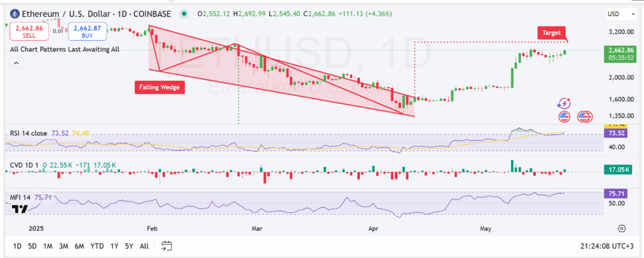Image resolution: width=644 pixels, height=258 pixels.
Task: Select the 5Y time range
Action: [x=129, y=246]
